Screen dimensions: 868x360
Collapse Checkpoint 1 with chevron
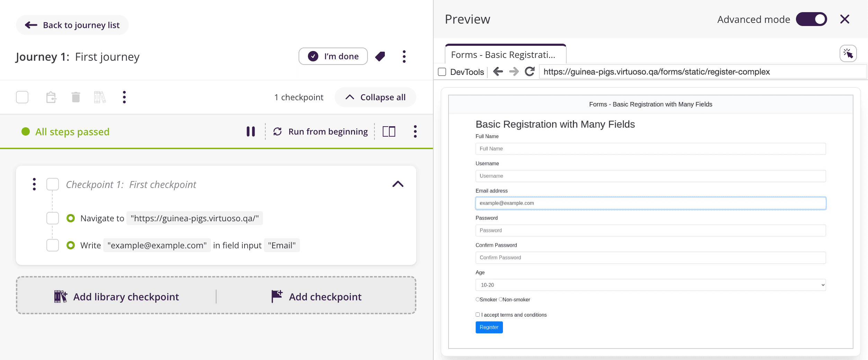(x=398, y=184)
